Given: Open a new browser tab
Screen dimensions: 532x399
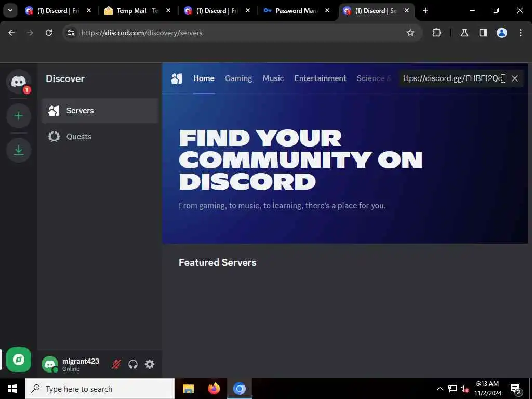Looking at the screenshot, I should pos(425,11).
